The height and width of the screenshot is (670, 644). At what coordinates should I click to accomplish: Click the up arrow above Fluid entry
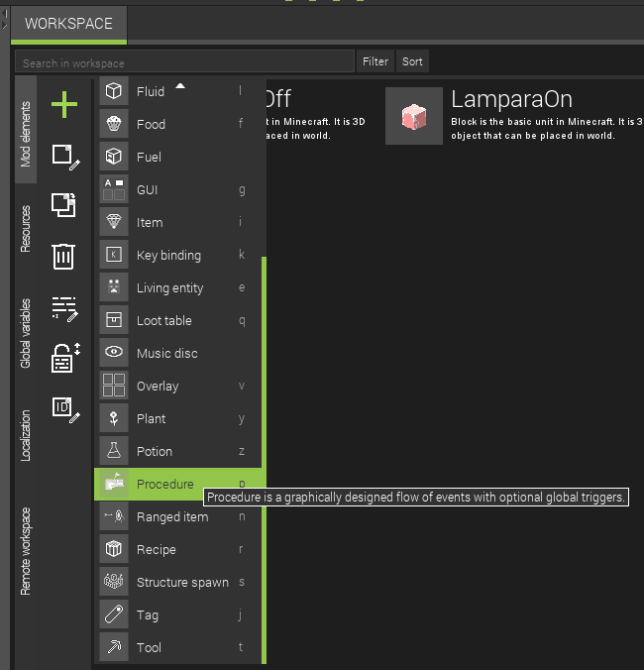[180, 86]
